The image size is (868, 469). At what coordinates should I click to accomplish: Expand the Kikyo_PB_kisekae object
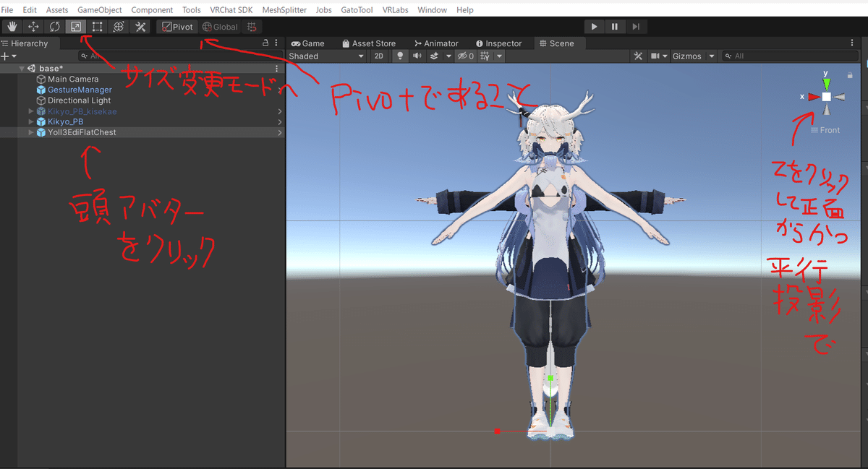[31, 111]
